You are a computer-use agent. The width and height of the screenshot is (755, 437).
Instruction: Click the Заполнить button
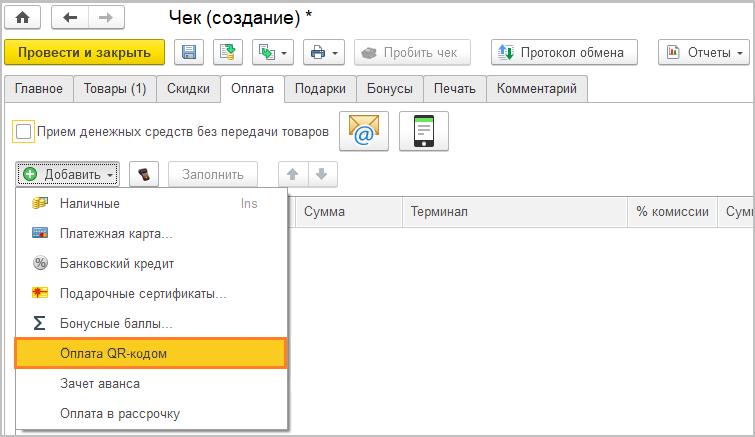(x=213, y=174)
